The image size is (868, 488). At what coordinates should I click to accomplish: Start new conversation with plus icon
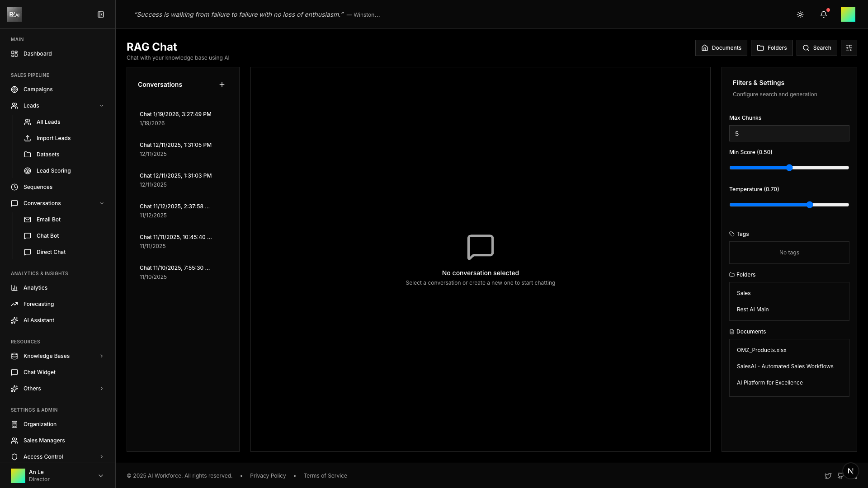[x=222, y=84]
